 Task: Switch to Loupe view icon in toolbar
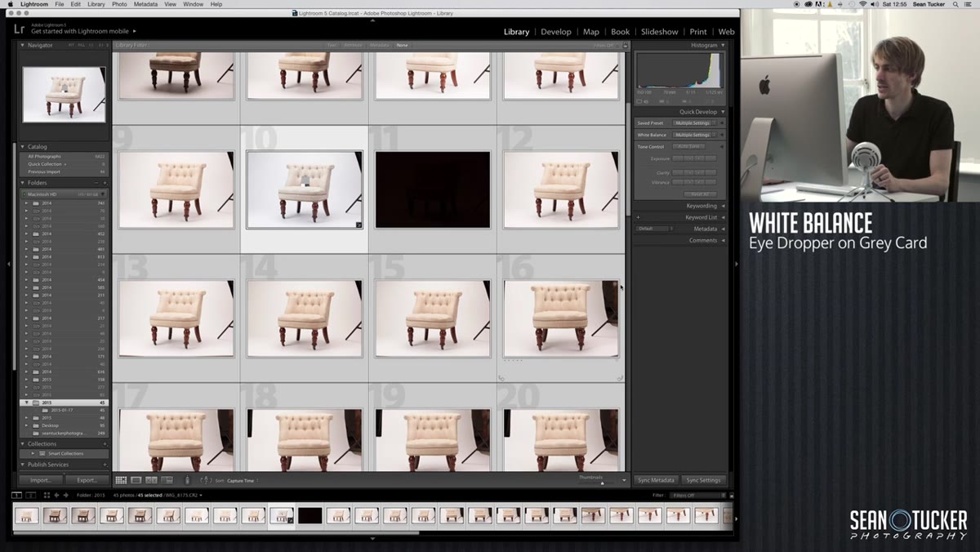[136, 480]
